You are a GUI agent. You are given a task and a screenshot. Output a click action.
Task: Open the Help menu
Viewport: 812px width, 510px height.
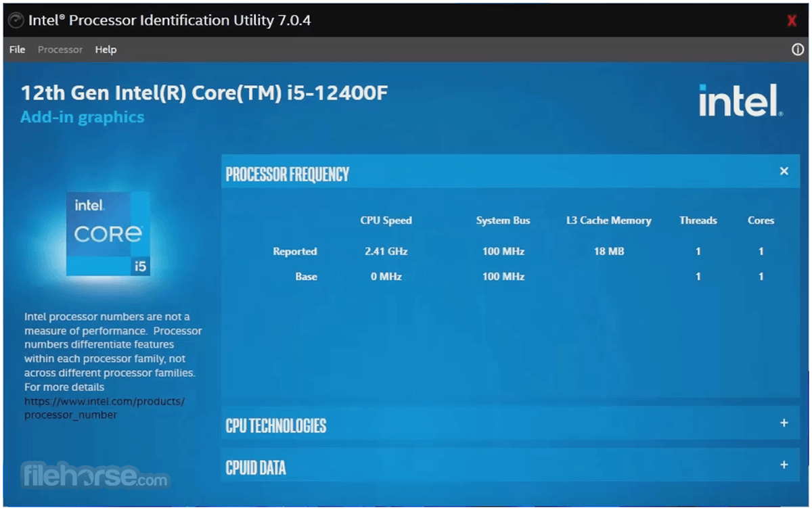[106, 49]
